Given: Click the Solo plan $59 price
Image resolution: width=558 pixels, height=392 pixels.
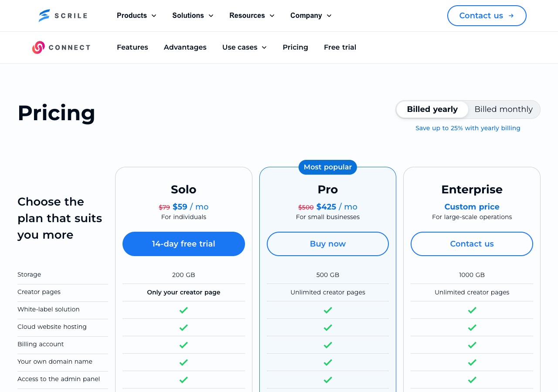Looking at the screenshot, I should point(180,207).
